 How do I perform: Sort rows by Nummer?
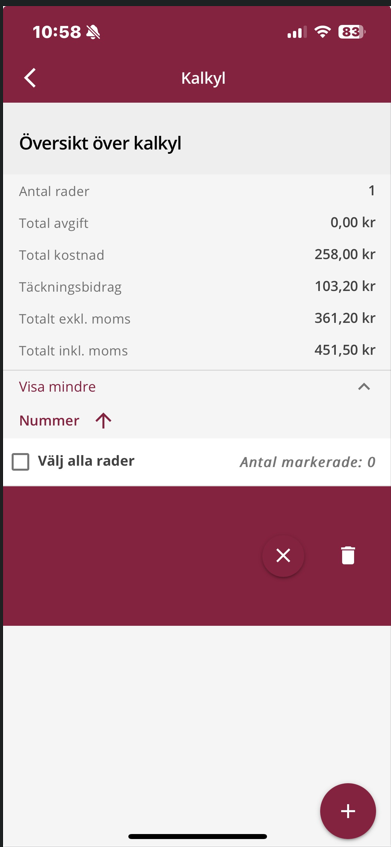pos(49,421)
